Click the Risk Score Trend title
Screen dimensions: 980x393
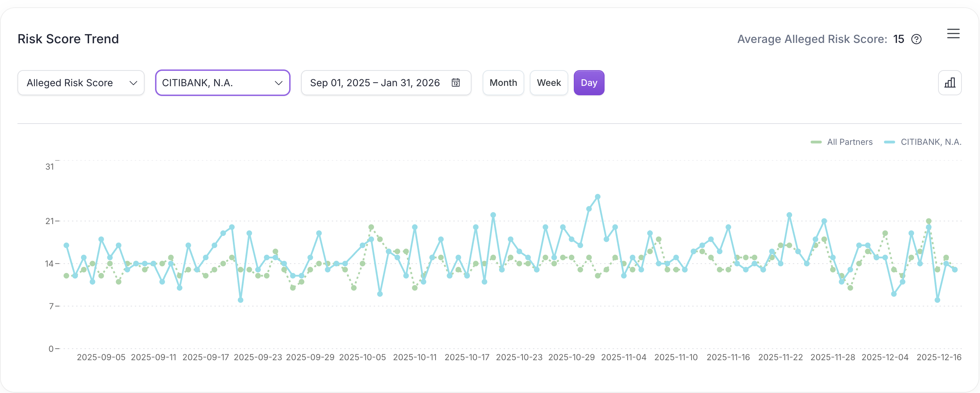[x=68, y=38]
